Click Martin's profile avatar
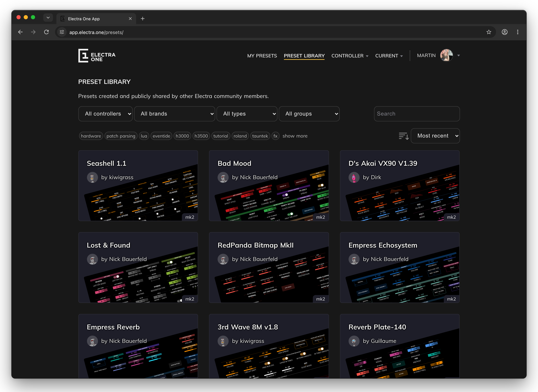 coord(446,55)
